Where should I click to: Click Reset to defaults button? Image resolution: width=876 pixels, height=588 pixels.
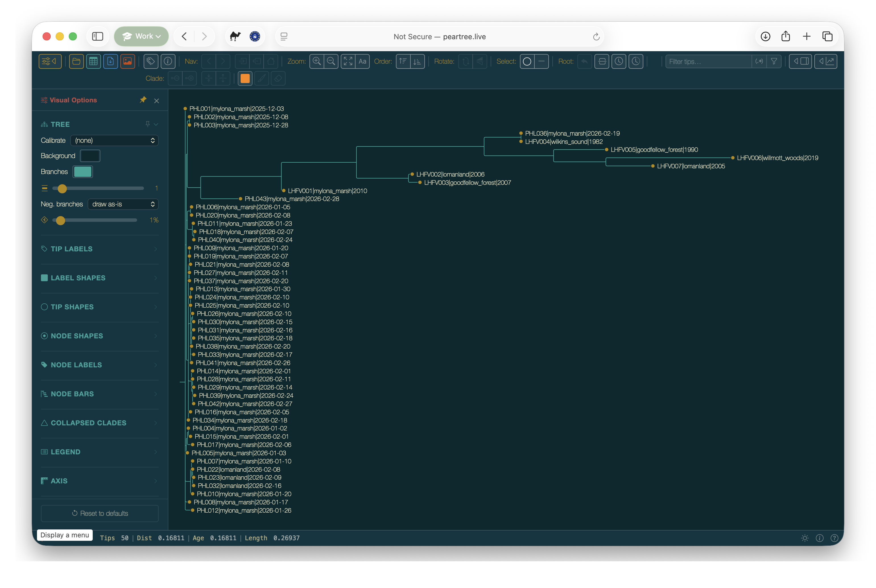[100, 514]
